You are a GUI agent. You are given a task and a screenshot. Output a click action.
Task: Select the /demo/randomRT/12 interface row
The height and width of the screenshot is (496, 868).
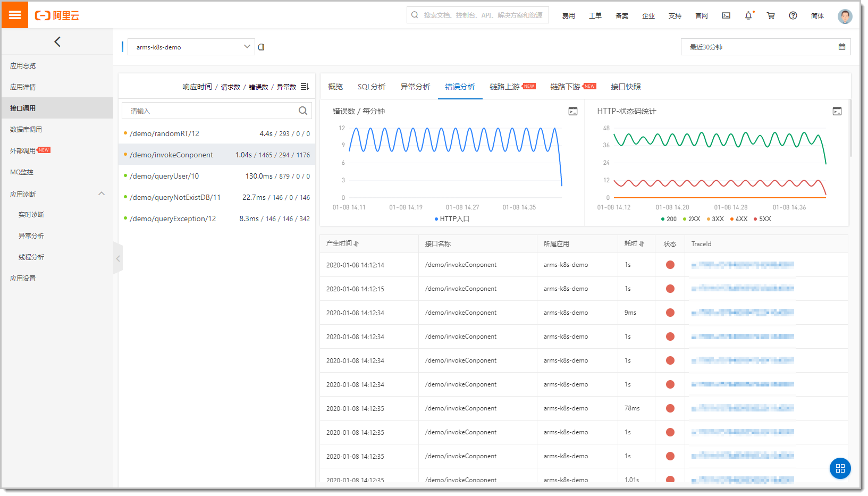point(217,133)
